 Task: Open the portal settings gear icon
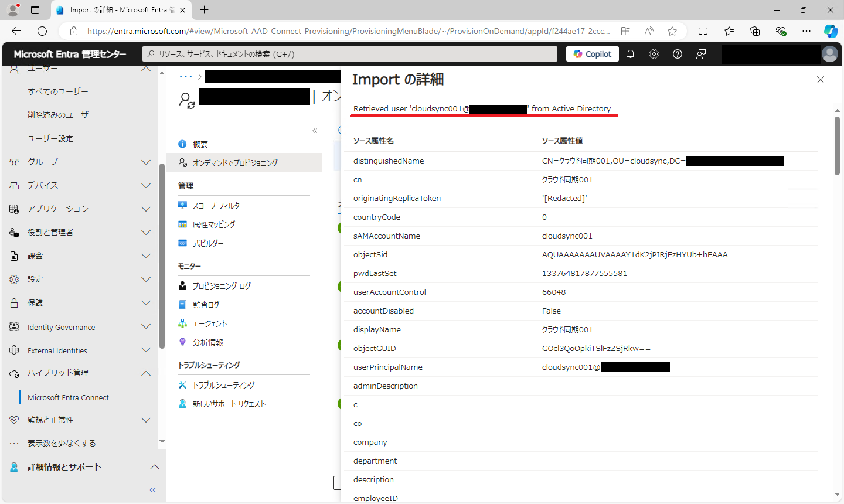(x=654, y=54)
